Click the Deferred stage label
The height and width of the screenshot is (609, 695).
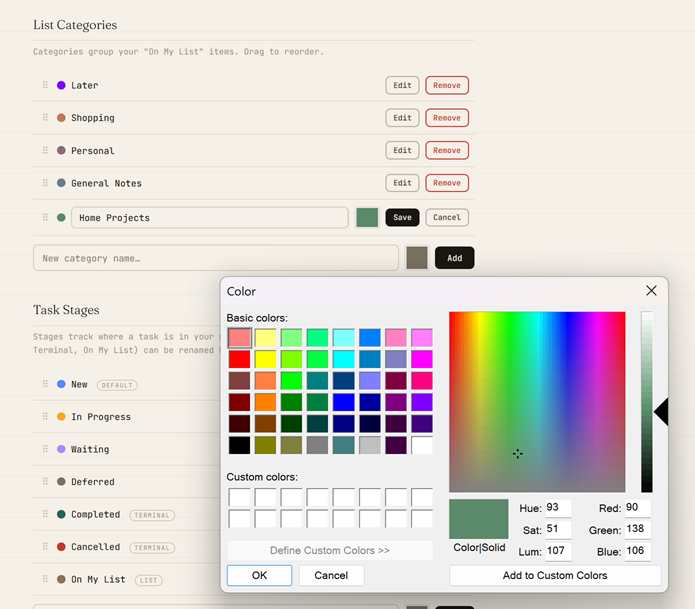[x=93, y=481]
